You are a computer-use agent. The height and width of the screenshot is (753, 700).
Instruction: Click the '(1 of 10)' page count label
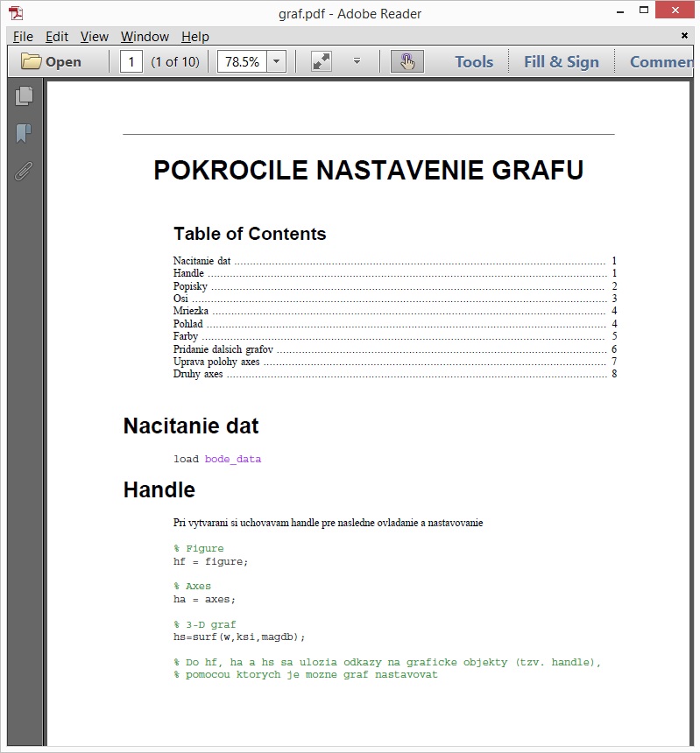[x=175, y=61]
